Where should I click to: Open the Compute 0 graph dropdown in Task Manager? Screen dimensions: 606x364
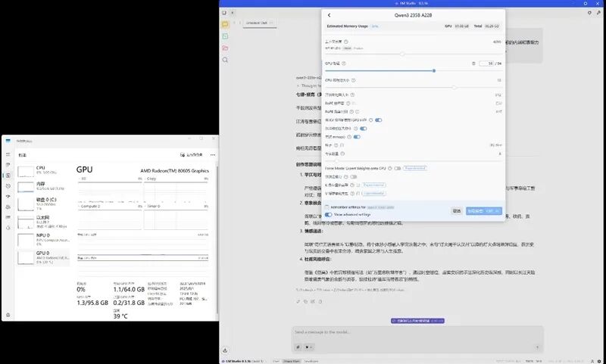click(x=89, y=207)
